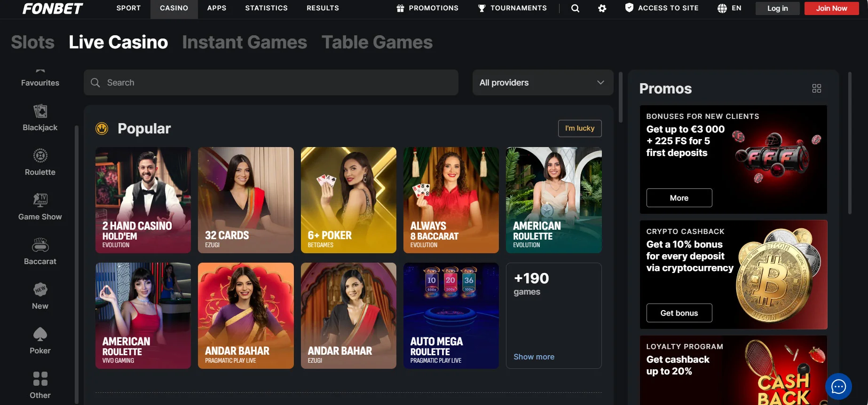Screen dimensions: 868x405
Task: Switch to the Table Games tab
Action: click(x=377, y=42)
